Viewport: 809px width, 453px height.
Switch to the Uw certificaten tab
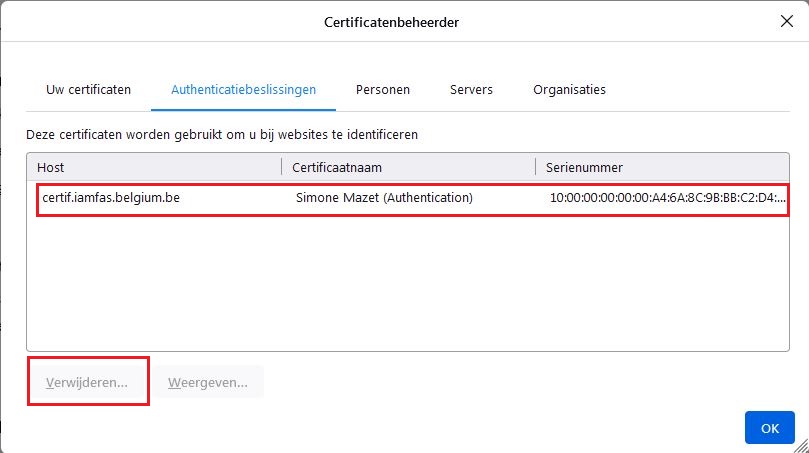point(88,89)
